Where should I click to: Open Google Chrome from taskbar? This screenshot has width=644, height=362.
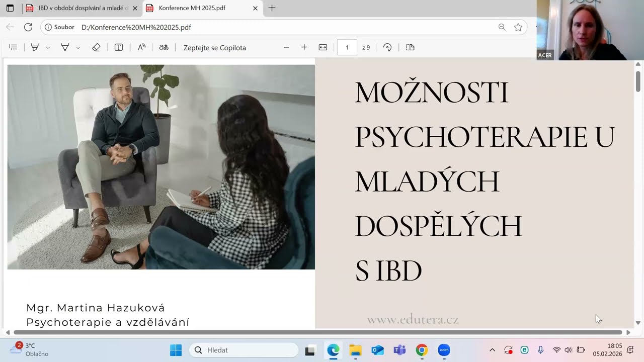(422, 350)
